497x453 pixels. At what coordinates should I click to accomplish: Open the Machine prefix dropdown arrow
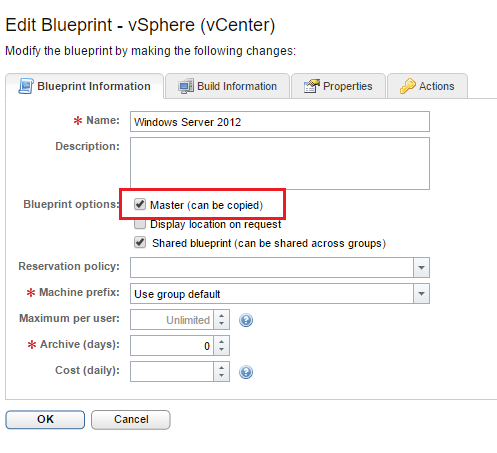coord(421,293)
